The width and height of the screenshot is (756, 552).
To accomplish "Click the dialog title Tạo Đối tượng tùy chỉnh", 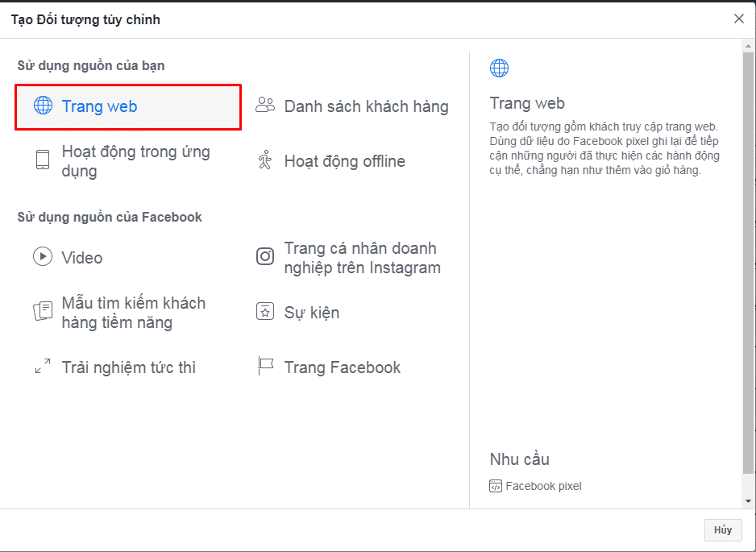I will (85, 20).
